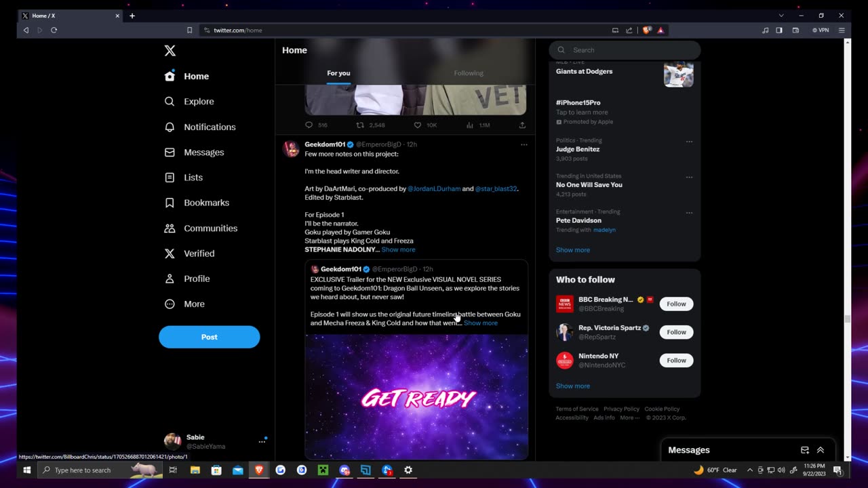The image size is (868, 488).
Task: Like the post with 10K likes
Action: [x=418, y=125]
